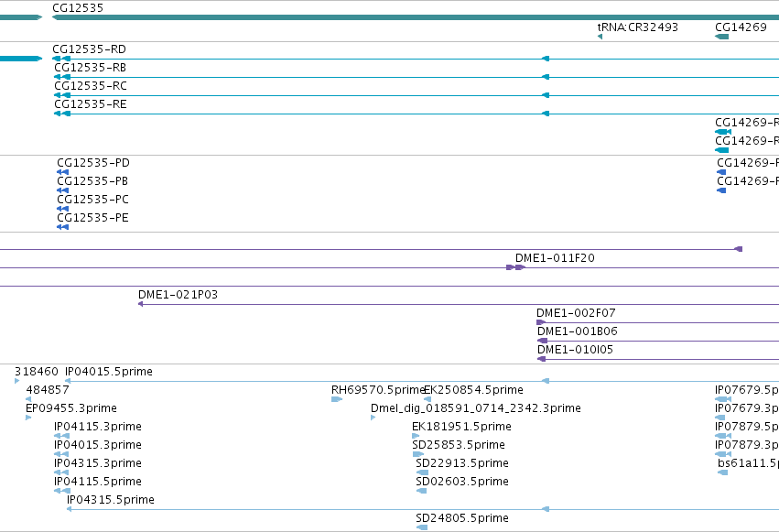Screen dimensions: 779x532
Task: Click the CG12535-RD mid-track exon arrow
Action: pos(546,59)
